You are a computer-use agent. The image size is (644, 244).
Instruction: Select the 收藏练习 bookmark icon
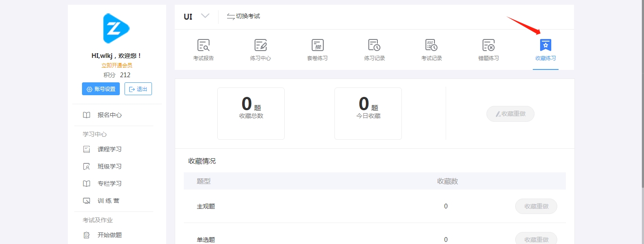click(x=546, y=45)
